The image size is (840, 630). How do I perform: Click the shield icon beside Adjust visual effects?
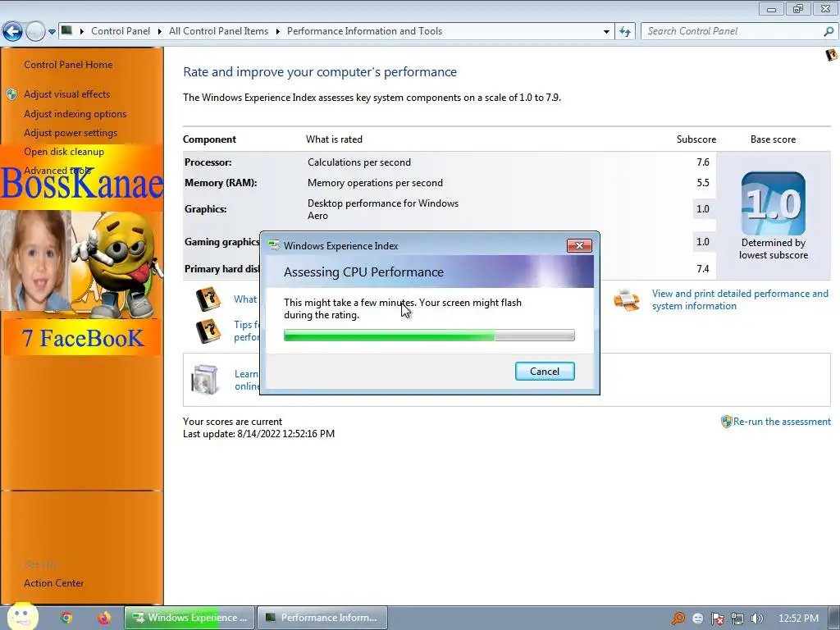pos(11,95)
